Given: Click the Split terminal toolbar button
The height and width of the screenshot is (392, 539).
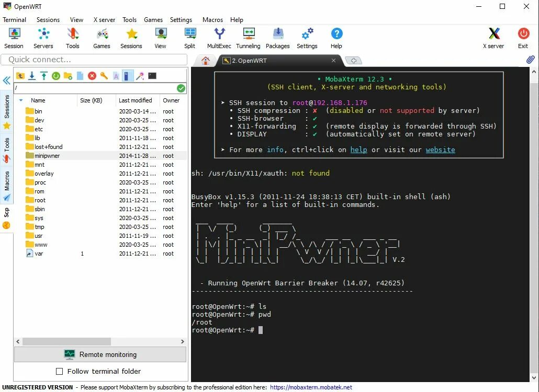Looking at the screenshot, I should coord(190,39).
